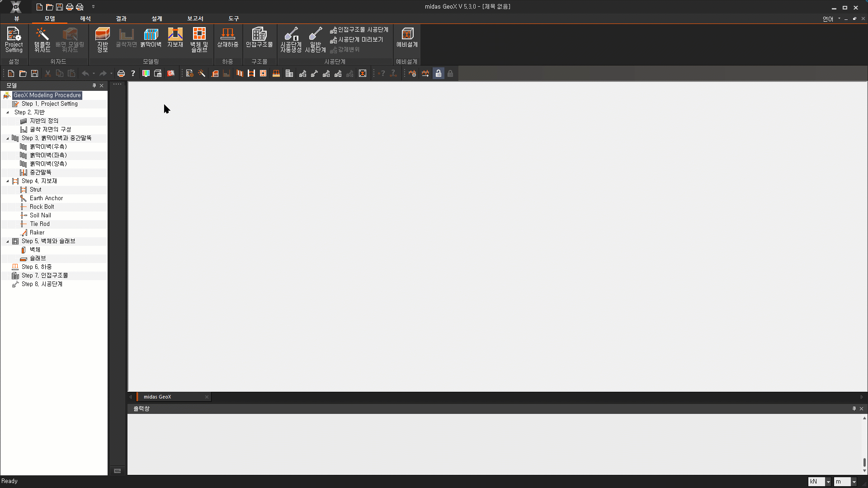868x488 pixels.
Task: Collapse the Step 2. 지반 tree node
Action: 8,113
